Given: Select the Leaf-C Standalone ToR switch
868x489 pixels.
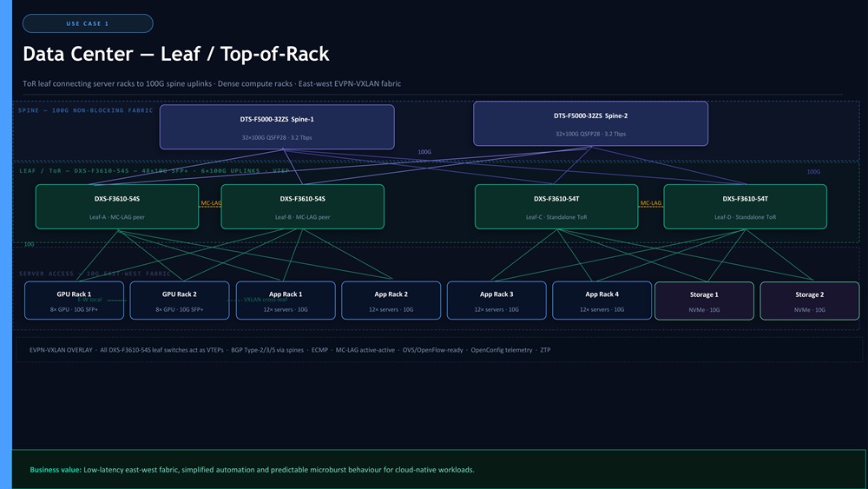Looking at the screenshot, I should [556, 207].
